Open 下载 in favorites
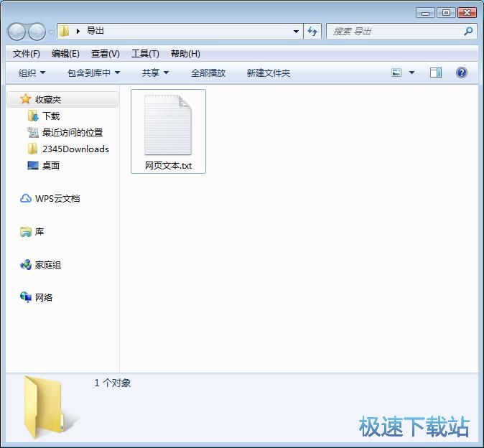The image size is (484, 448). [x=51, y=116]
